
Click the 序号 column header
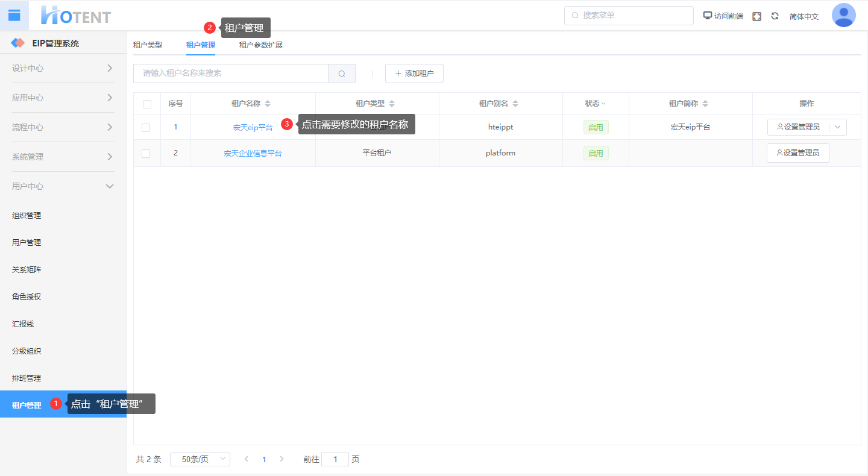pos(175,104)
